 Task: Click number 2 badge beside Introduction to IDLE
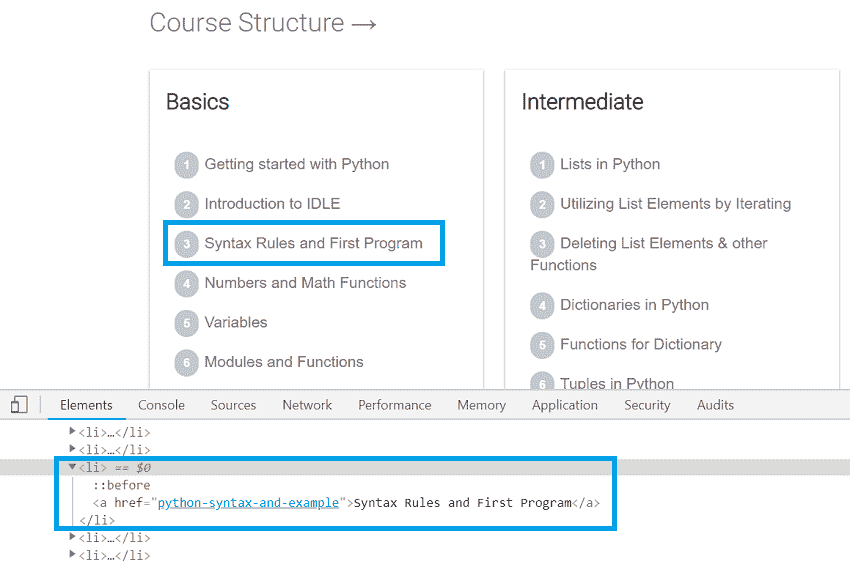coord(186,205)
